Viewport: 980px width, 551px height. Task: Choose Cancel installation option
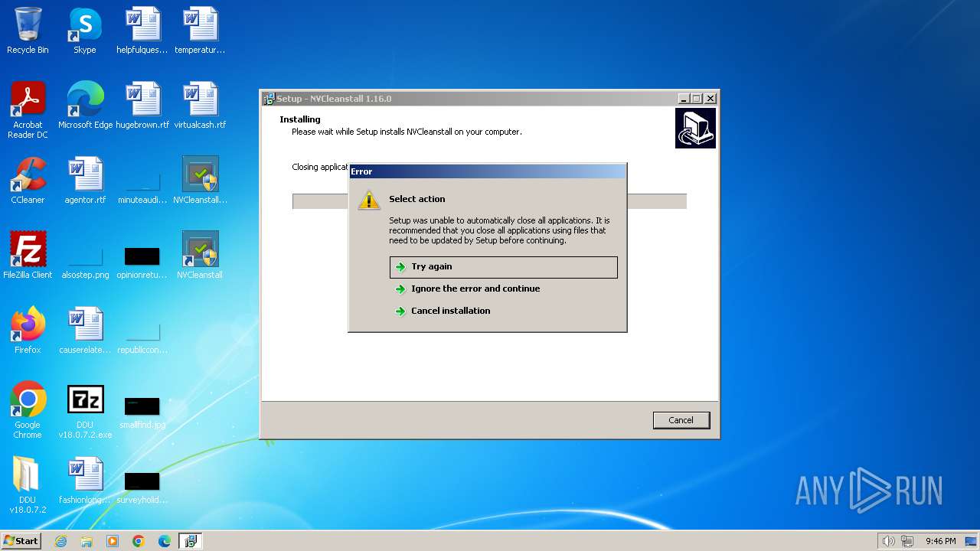[x=503, y=311]
